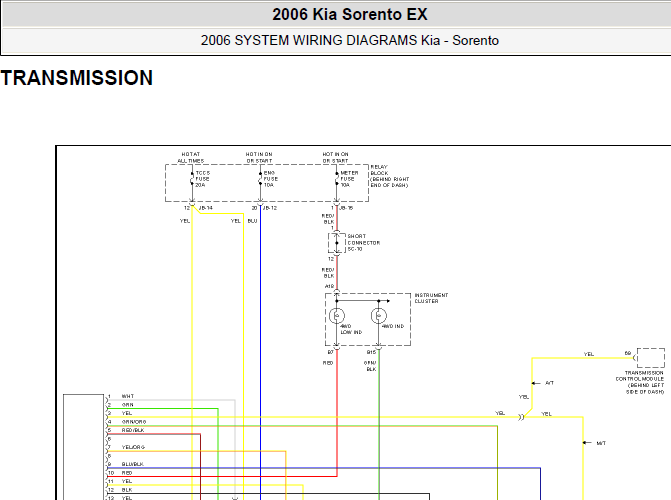This screenshot has height=500, width=671.
Task: Click pin 10 RED wire label
Action: tap(127, 473)
